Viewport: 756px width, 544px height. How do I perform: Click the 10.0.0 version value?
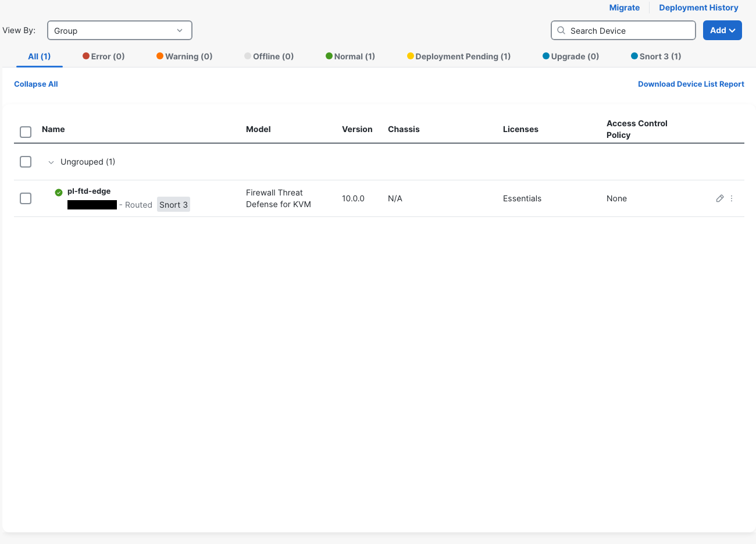[x=353, y=198]
